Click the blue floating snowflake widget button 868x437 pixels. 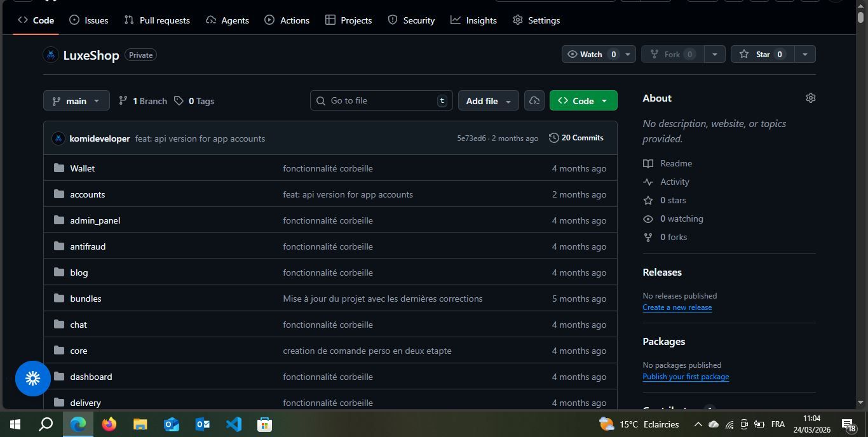coord(33,379)
